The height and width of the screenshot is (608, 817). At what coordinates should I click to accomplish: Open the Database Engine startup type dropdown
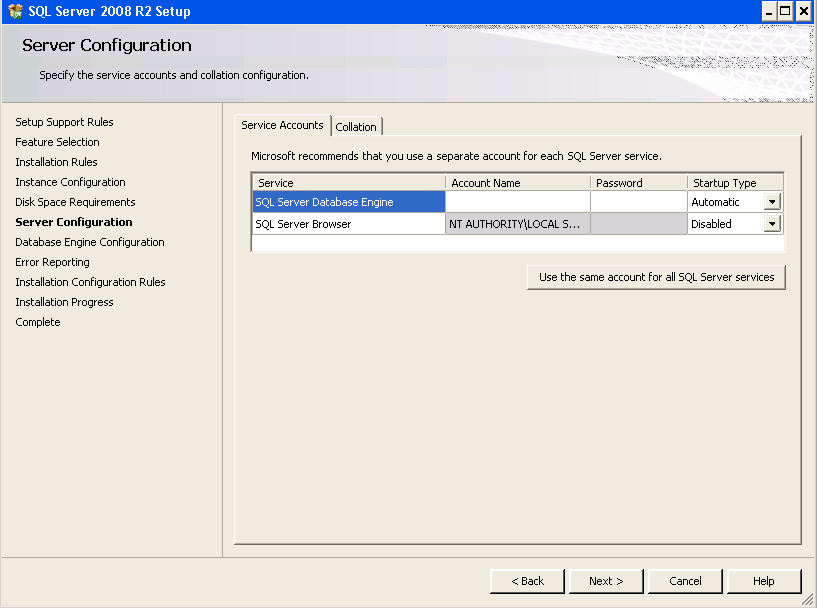tap(771, 201)
